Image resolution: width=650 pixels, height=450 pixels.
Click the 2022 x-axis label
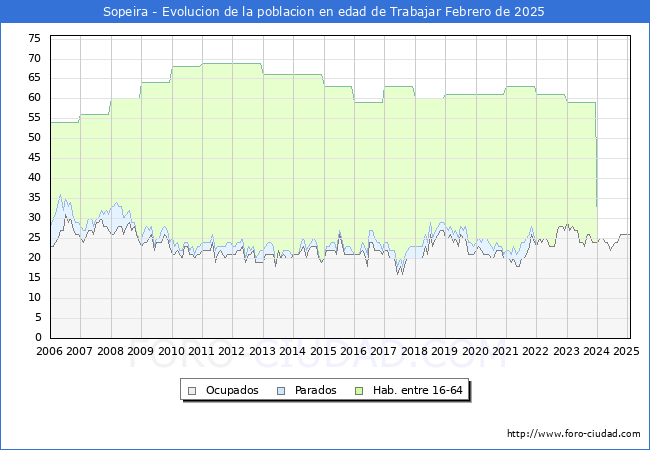(x=536, y=351)
